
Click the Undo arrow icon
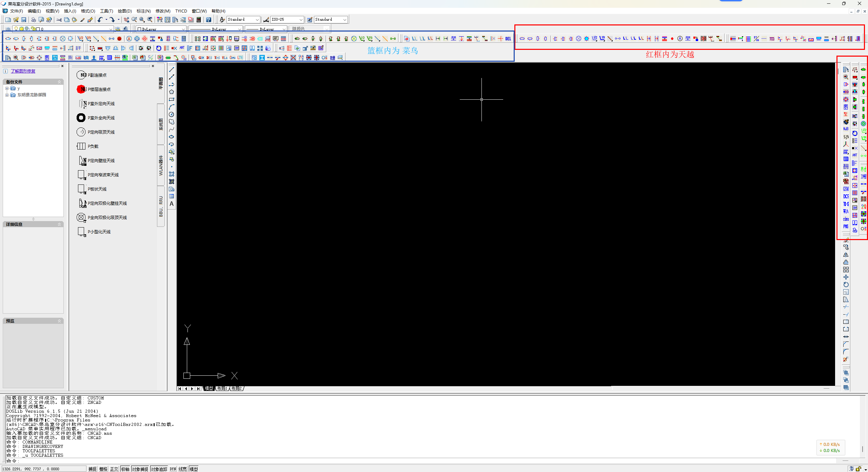(x=100, y=20)
